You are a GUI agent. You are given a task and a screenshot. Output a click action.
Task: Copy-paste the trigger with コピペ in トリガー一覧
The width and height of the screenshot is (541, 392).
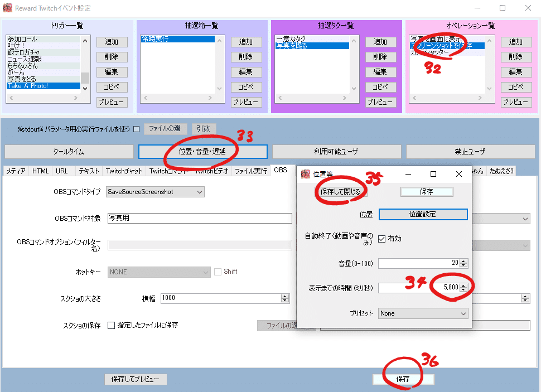(112, 87)
